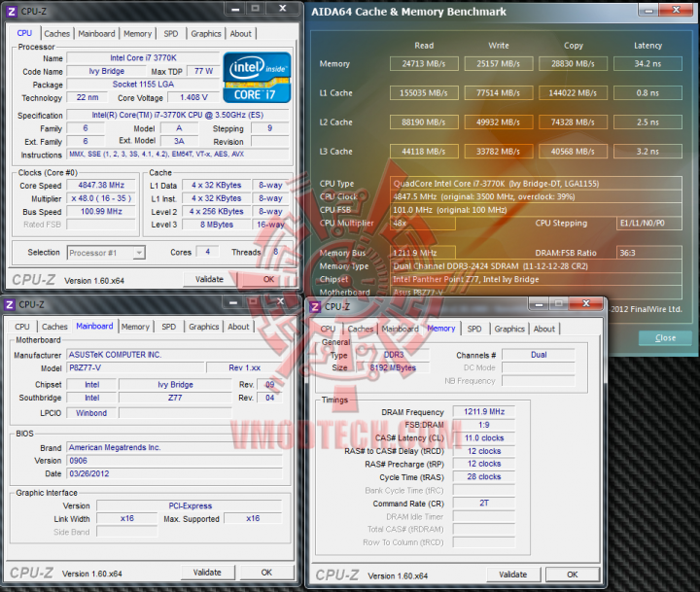Screen dimensions: 700x592
Task: Click the Channels # Dual value
Action: click(539, 355)
